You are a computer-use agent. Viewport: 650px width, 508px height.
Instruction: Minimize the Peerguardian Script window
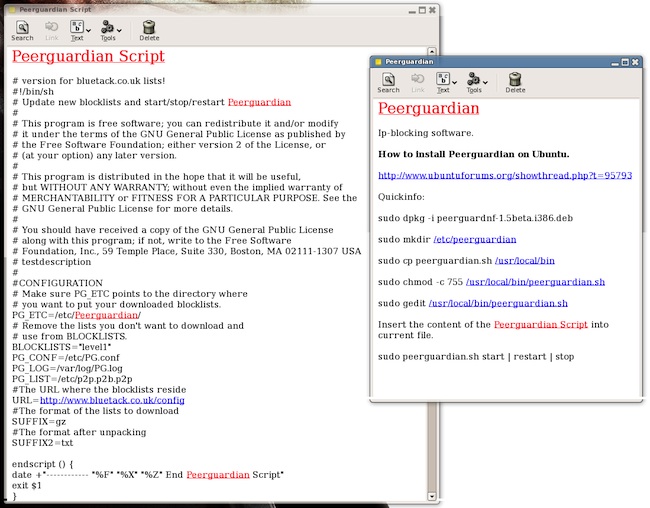[x=412, y=11]
